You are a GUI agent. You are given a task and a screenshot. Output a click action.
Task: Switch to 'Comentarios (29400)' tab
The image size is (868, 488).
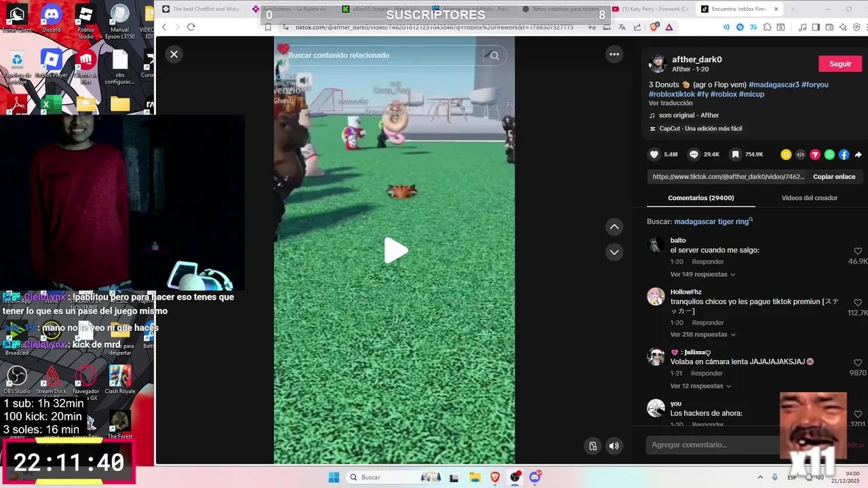pyautogui.click(x=701, y=198)
